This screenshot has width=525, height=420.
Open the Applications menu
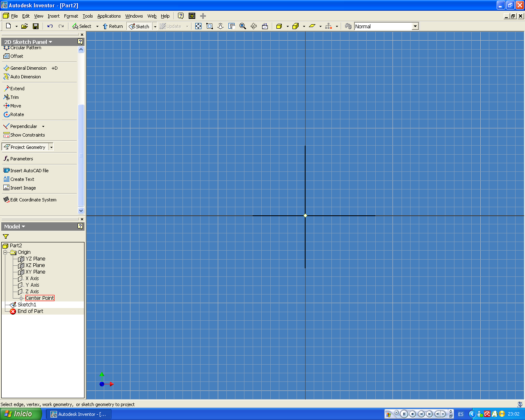click(109, 16)
